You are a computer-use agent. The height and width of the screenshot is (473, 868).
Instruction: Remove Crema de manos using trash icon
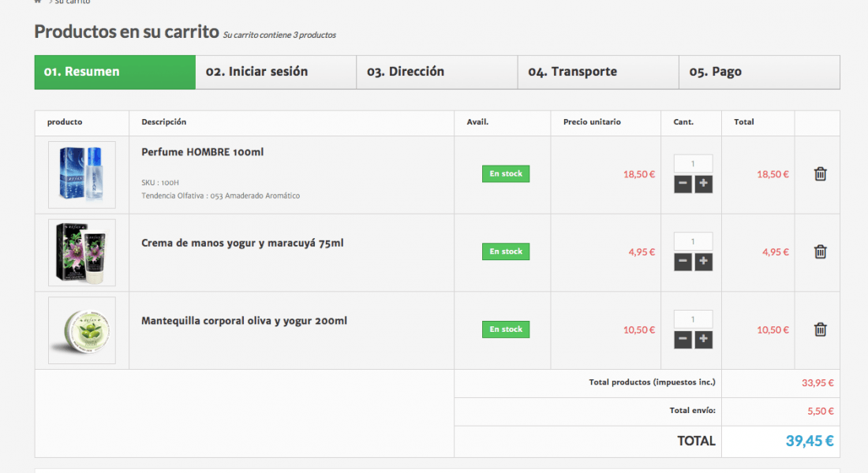(x=820, y=251)
